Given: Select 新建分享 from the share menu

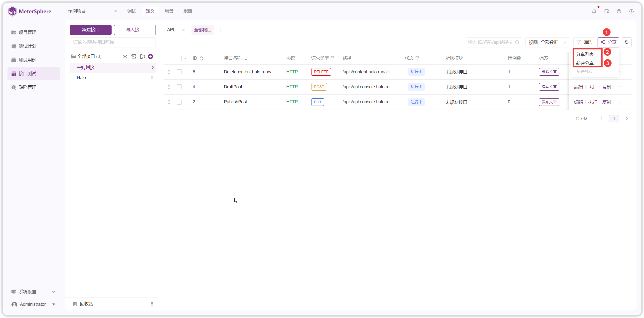Looking at the screenshot, I should click(585, 63).
